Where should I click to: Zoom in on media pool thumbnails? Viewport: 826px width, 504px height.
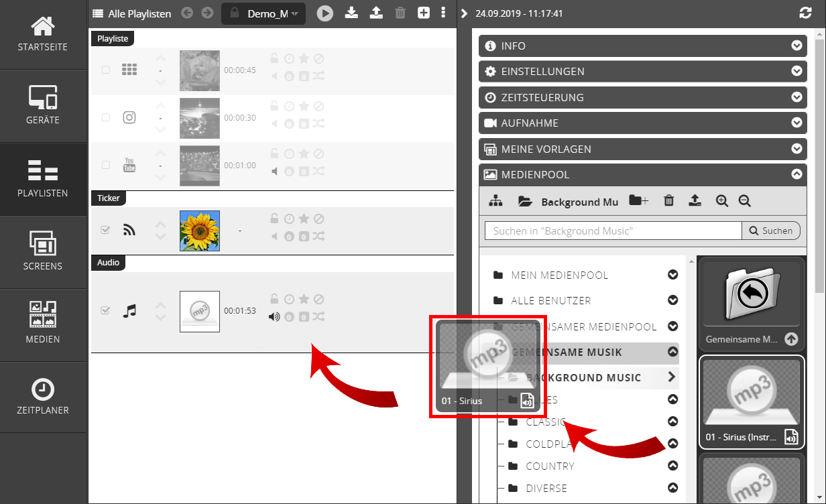(x=721, y=200)
